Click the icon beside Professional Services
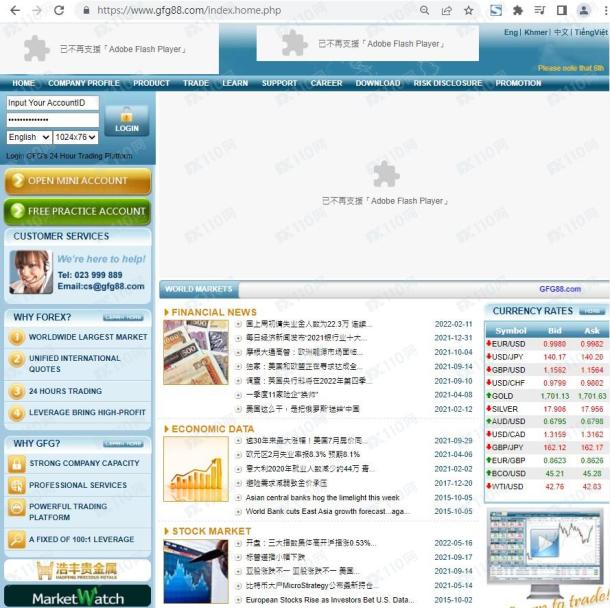This screenshot has height=608, width=610. point(17,485)
